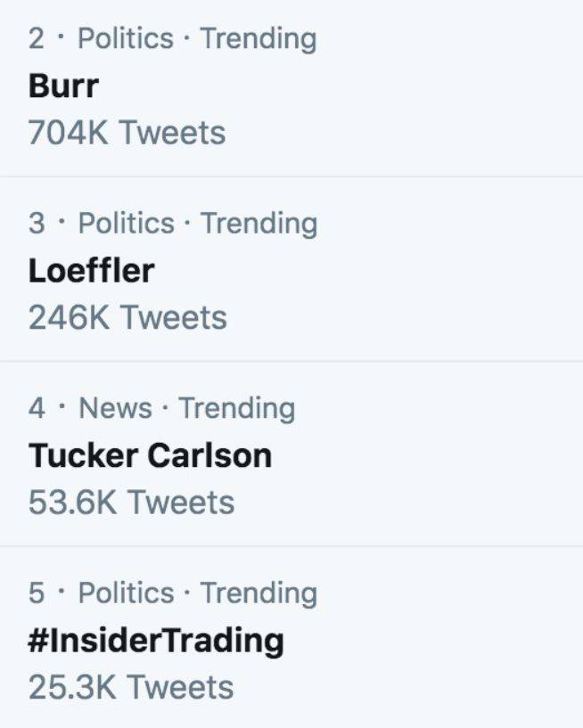Select the trend 4 News header
This screenshot has height=728, width=583.
162,409
